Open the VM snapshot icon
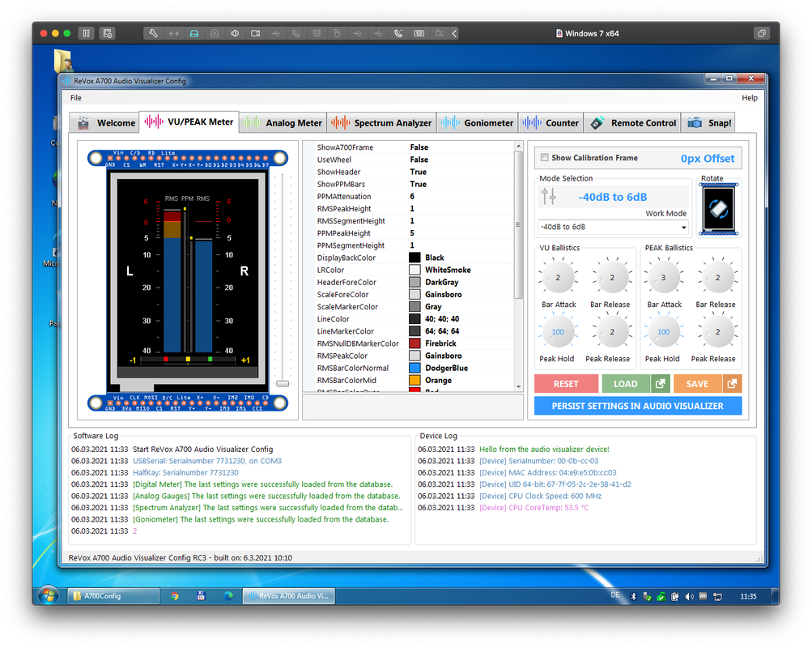Screen dimensions: 812x648 coord(107,33)
